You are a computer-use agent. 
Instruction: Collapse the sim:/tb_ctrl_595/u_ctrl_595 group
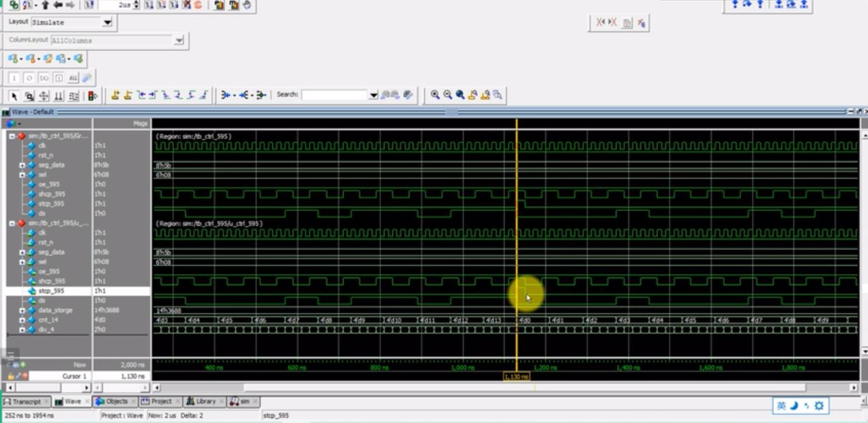tap(12, 223)
